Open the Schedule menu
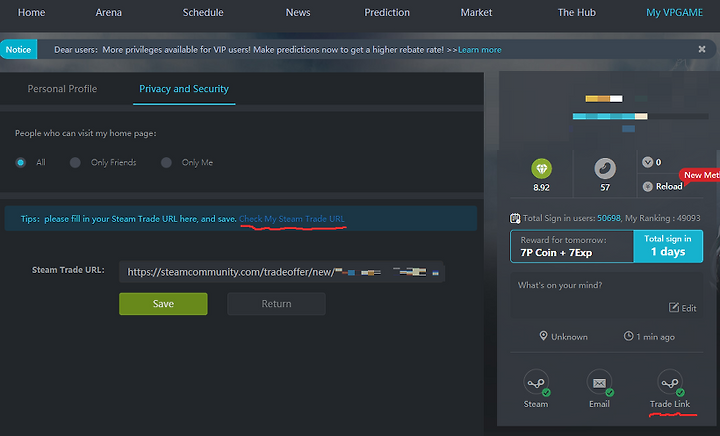 203,12
